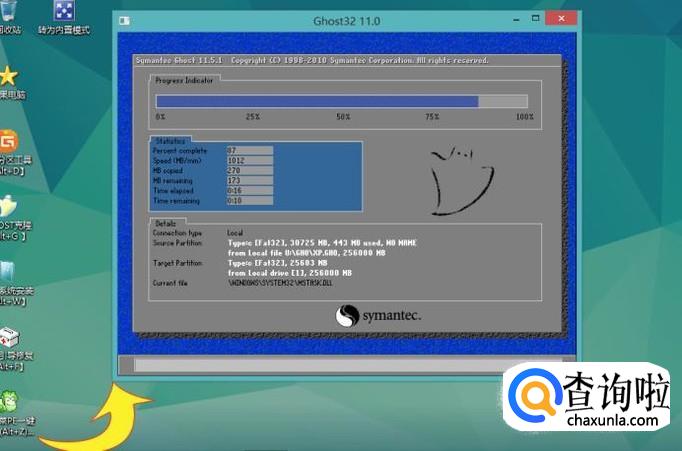Click the Symantec Ghost 11.5.1 copyright header
This screenshot has width=682, height=451.
(312, 60)
